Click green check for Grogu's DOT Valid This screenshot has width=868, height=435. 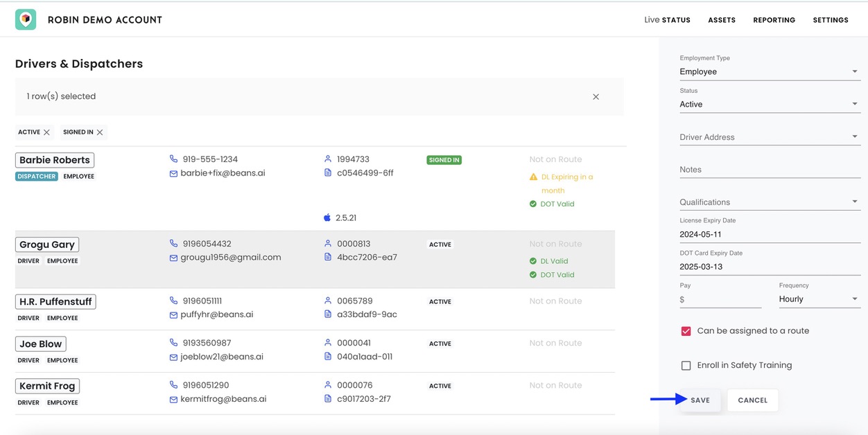[x=533, y=275]
